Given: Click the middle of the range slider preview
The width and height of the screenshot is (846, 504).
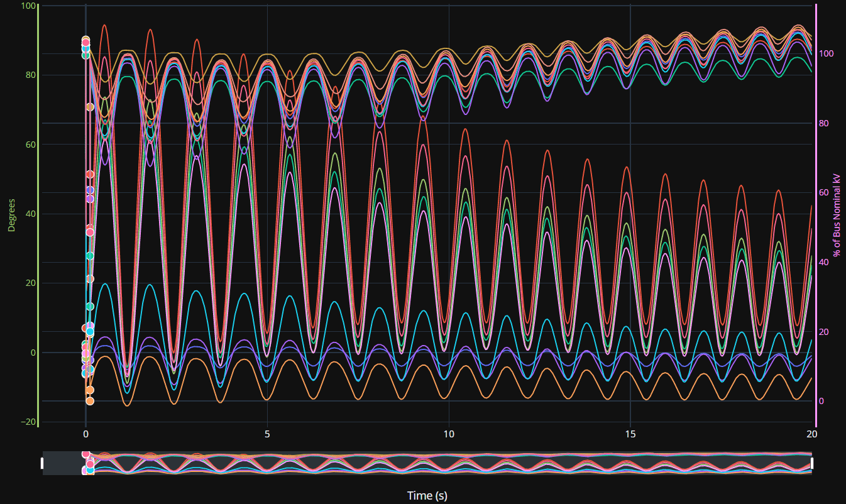Looking at the screenshot, I should coord(427,463).
